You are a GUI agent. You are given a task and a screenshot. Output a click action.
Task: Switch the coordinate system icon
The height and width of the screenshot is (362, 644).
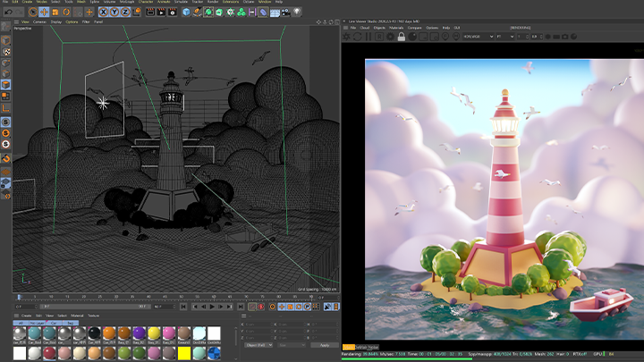point(136,13)
